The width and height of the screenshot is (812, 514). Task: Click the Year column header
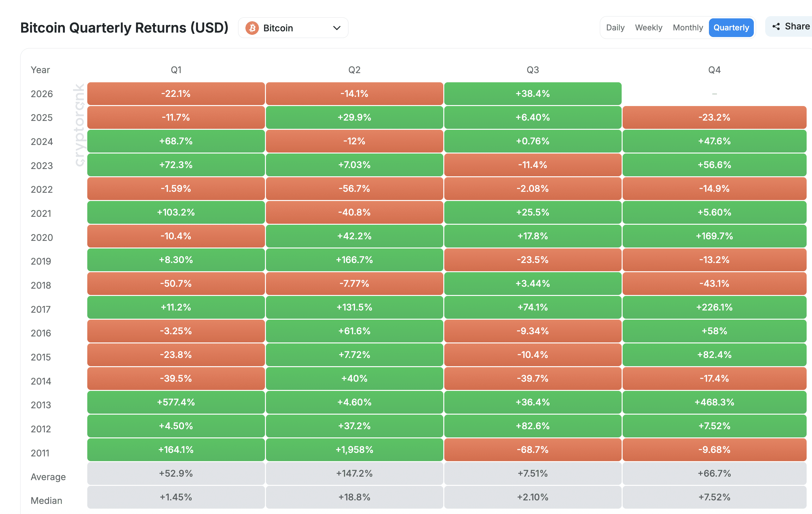40,70
